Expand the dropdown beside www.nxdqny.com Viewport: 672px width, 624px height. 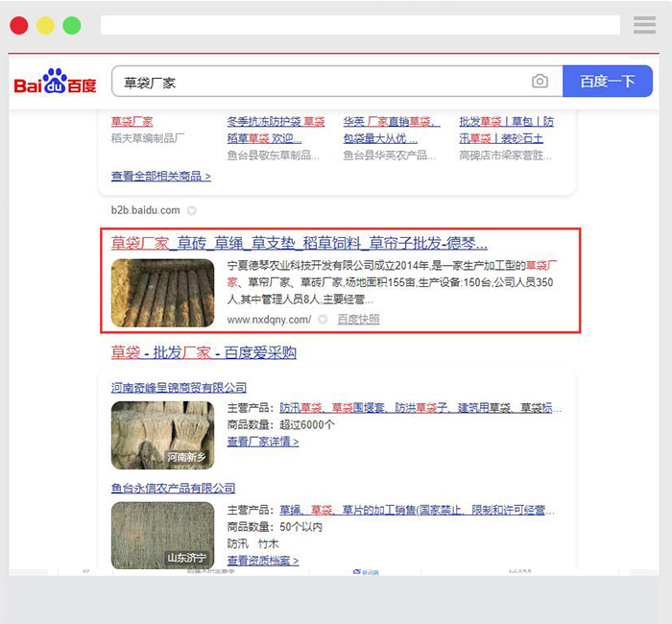(x=323, y=320)
